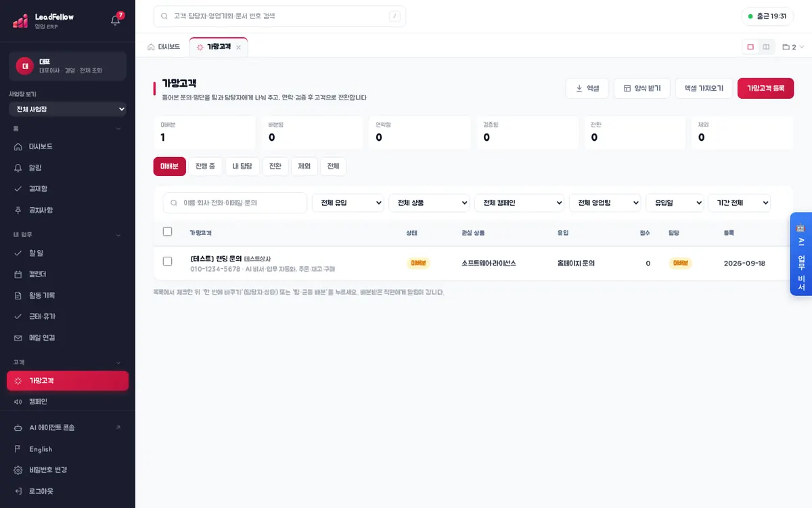Screen dimensions: 812x508
Task: Tick the checkbox for (테스트) 랜딩 문의
Action: [x=168, y=261]
